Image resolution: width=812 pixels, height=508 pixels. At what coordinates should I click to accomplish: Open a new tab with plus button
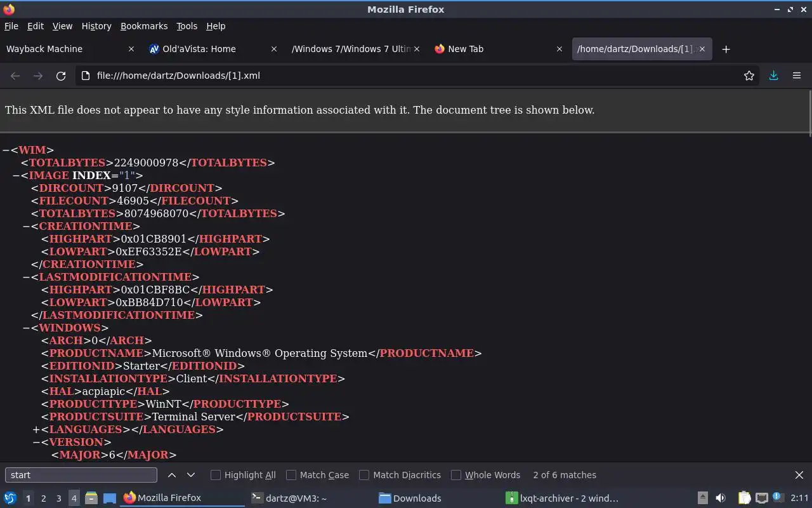tap(726, 49)
